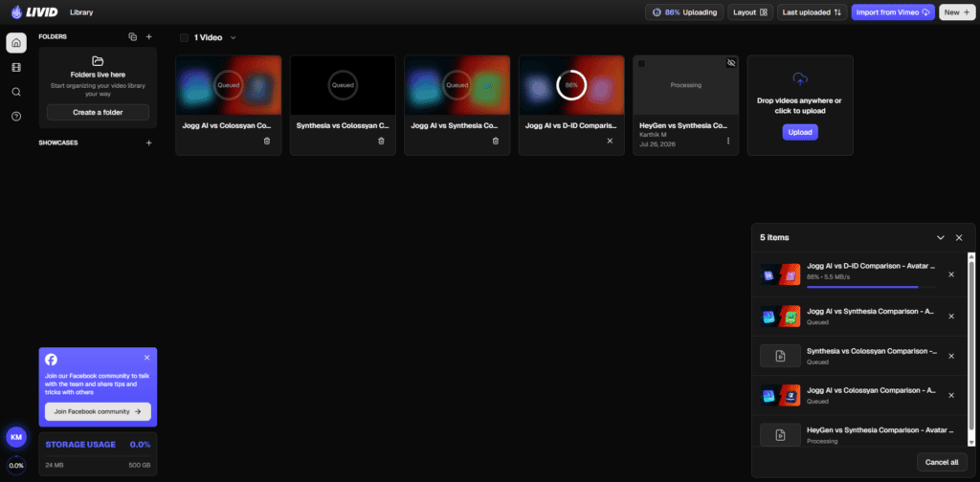Open the KM user avatar

point(16,438)
